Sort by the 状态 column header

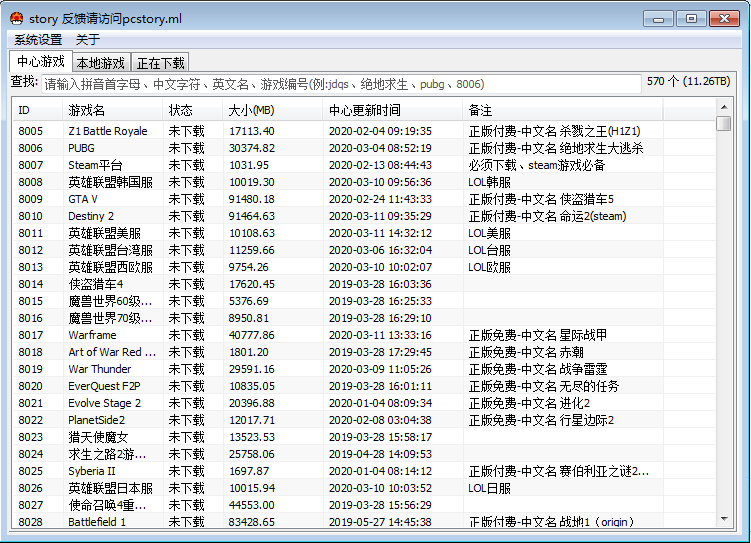193,111
